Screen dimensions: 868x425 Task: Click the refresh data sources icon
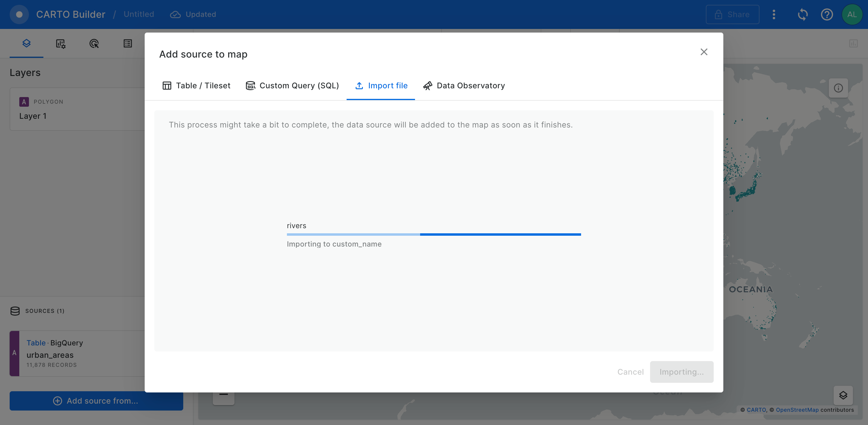click(803, 14)
